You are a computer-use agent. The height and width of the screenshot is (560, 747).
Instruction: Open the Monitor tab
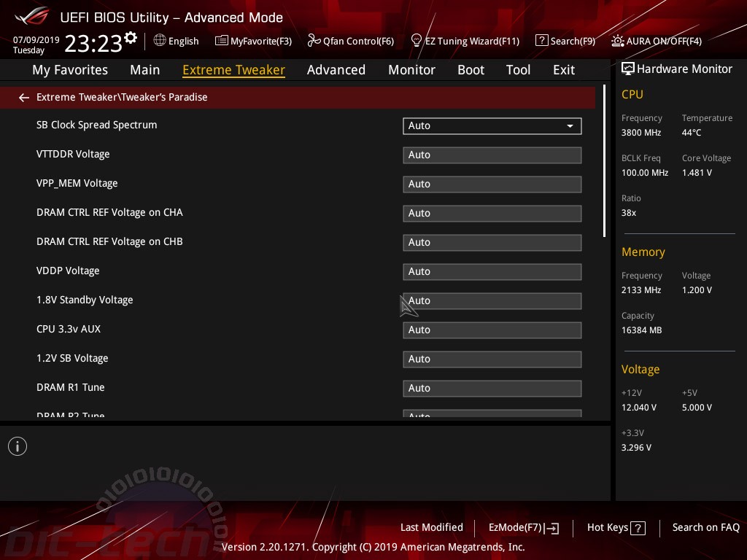[x=411, y=70]
